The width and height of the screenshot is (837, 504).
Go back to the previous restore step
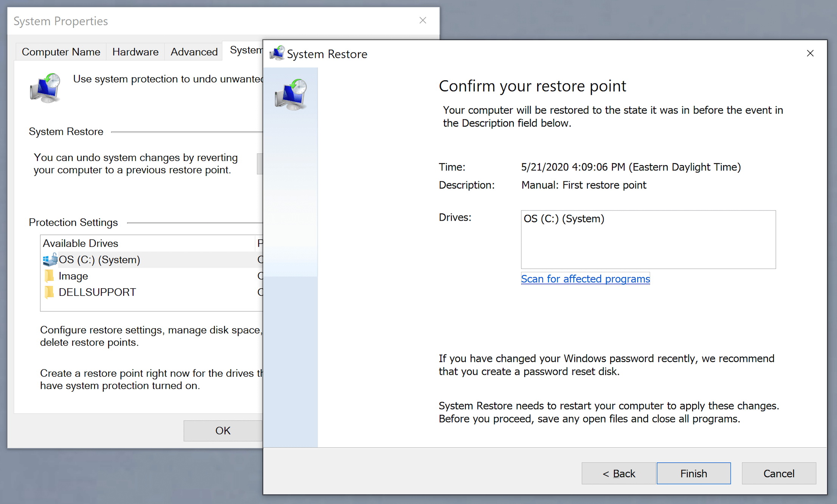coord(618,473)
